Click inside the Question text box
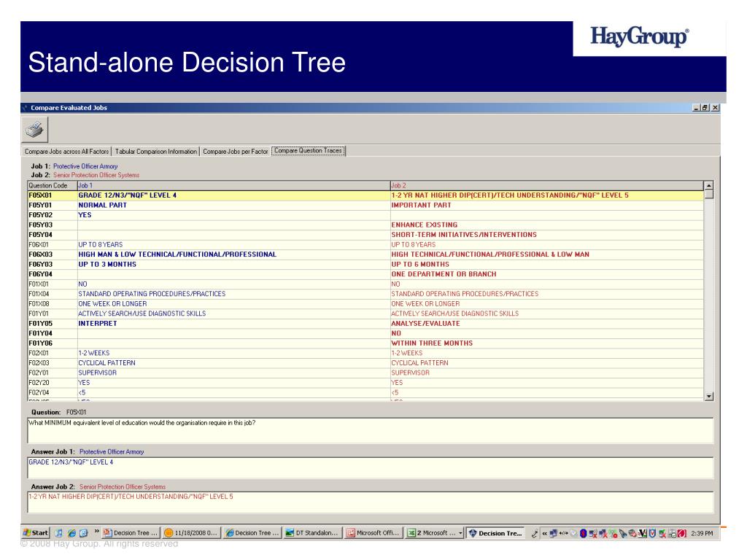 370,430
